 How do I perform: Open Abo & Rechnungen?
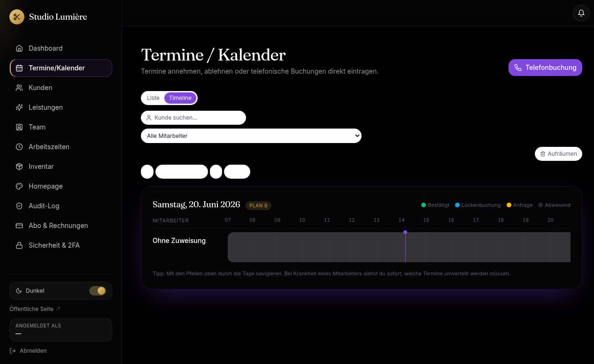pos(61,226)
